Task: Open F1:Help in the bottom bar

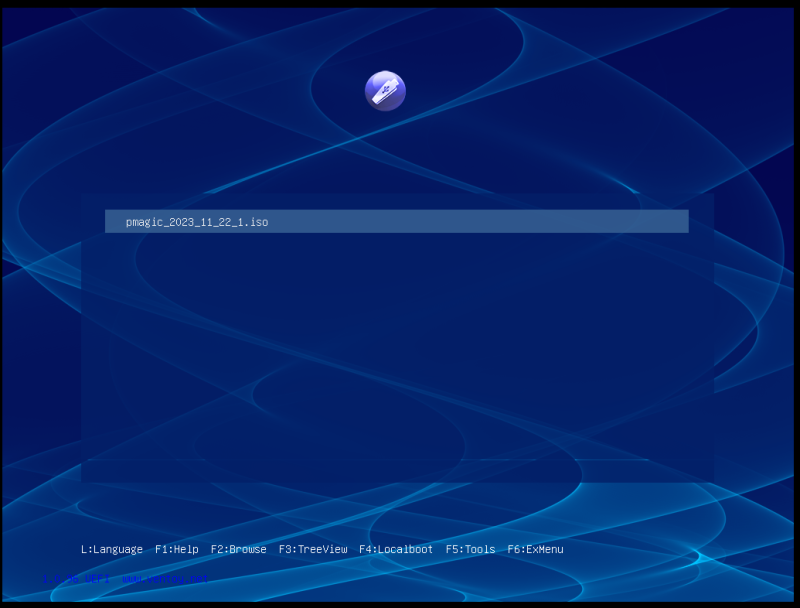Action: click(x=177, y=549)
